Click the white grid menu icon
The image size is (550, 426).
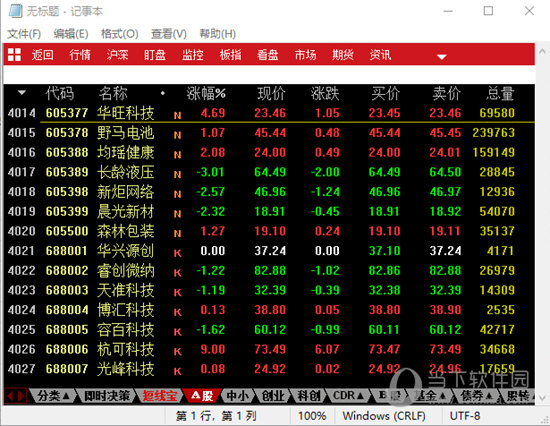(14, 55)
